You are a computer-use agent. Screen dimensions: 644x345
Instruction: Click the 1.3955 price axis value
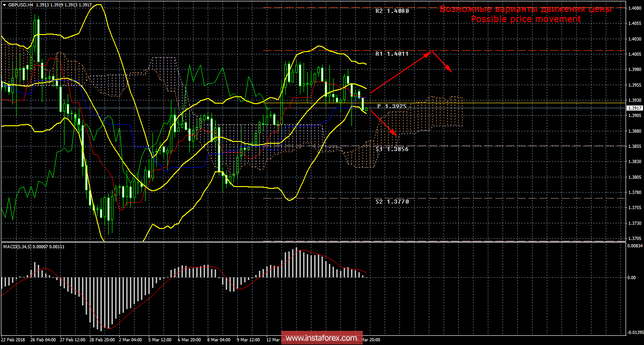click(x=634, y=85)
